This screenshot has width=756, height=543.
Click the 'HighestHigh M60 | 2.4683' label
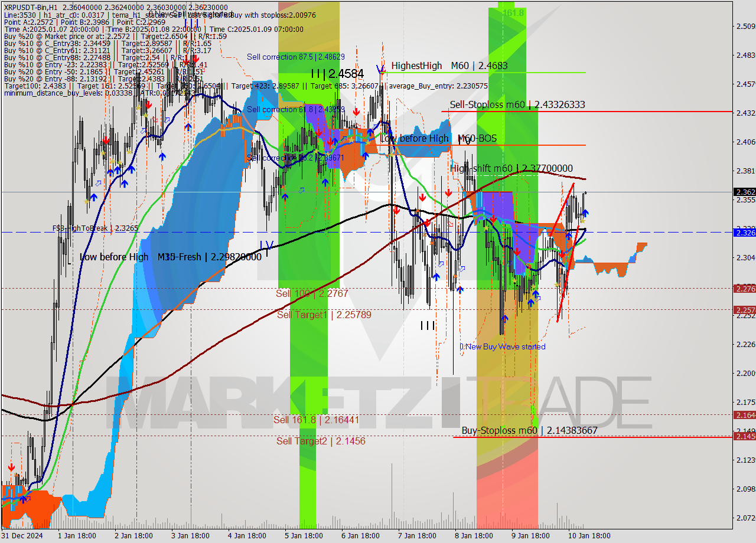tap(449, 66)
